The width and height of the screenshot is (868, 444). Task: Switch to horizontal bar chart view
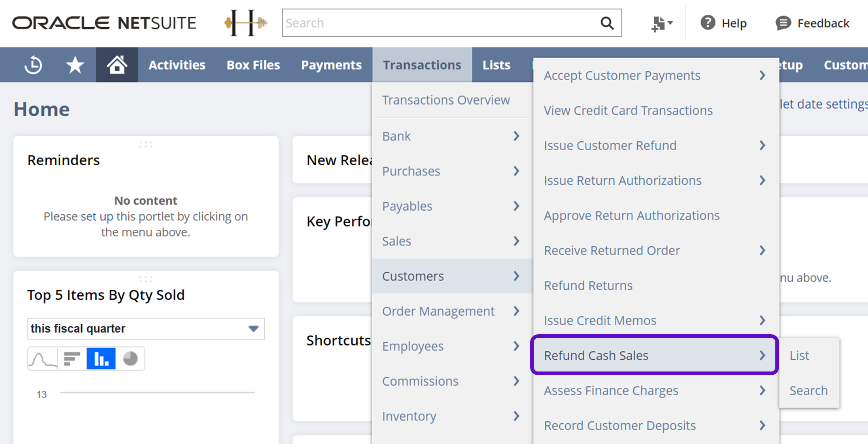point(72,359)
